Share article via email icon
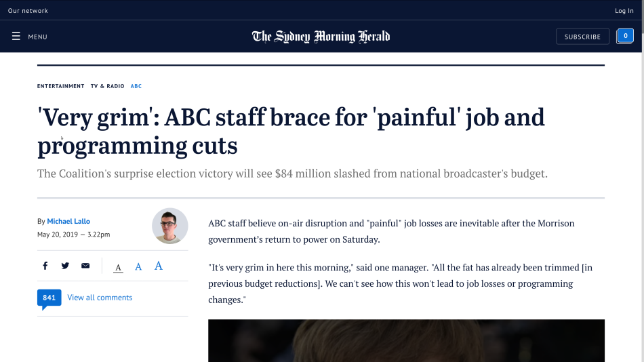This screenshot has width=644, height=362. click(x=85, y=266)
